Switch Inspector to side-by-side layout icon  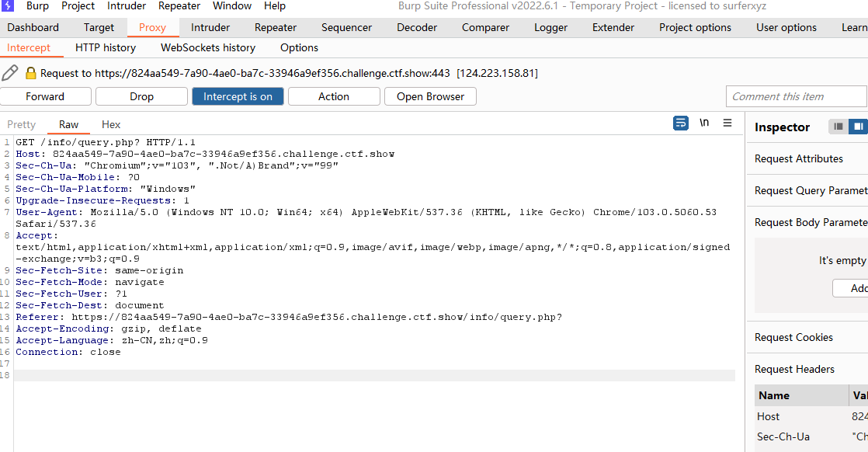pos(858,127)
